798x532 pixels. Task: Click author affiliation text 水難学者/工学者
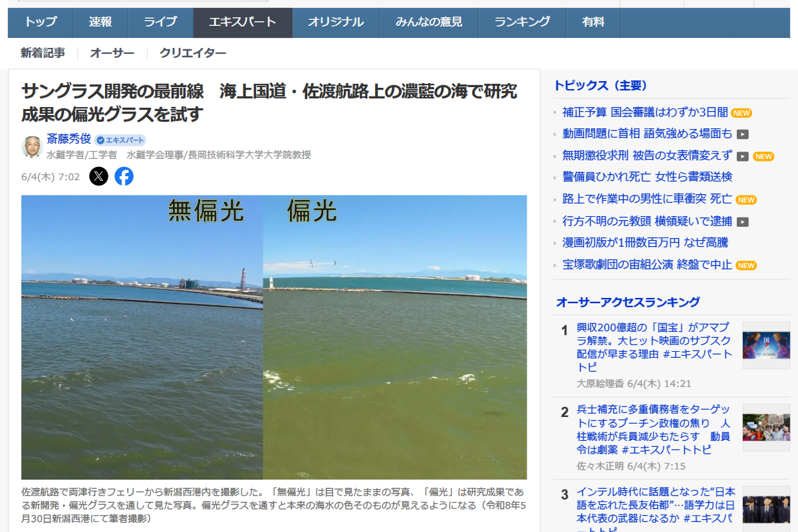(x=179, y=155)
